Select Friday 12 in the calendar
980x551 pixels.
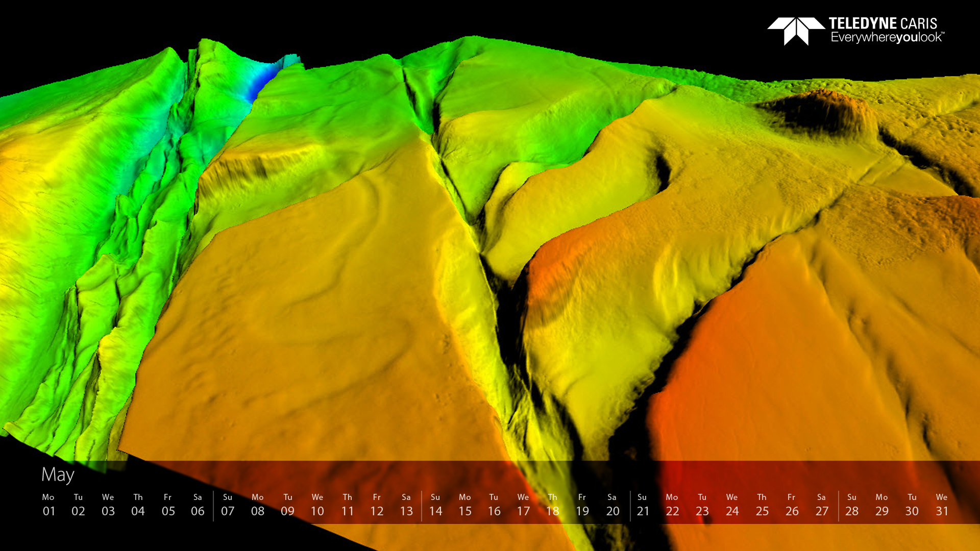[377, 505]
